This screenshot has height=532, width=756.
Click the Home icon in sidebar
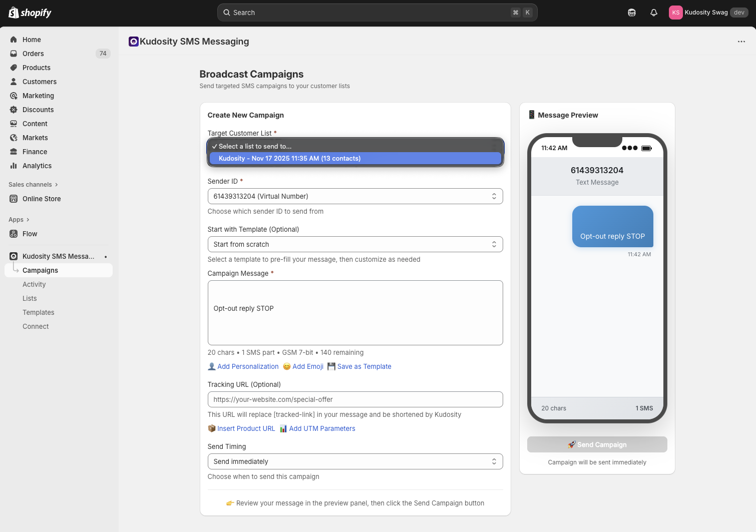click(14, 40)
